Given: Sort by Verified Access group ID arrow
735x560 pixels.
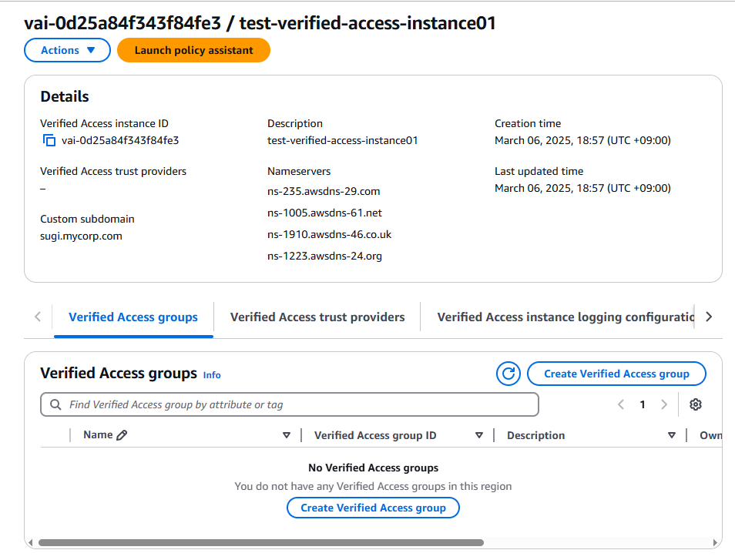Looking at the screenshot, I should click(479, 435).
